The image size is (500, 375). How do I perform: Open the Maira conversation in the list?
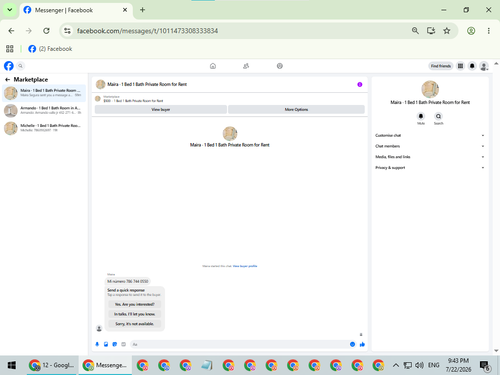click(44, 93)
